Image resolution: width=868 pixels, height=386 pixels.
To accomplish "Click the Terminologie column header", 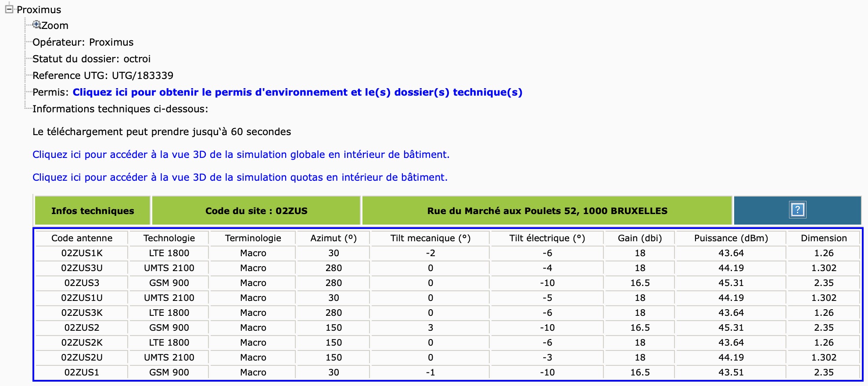I will (253, 238).
